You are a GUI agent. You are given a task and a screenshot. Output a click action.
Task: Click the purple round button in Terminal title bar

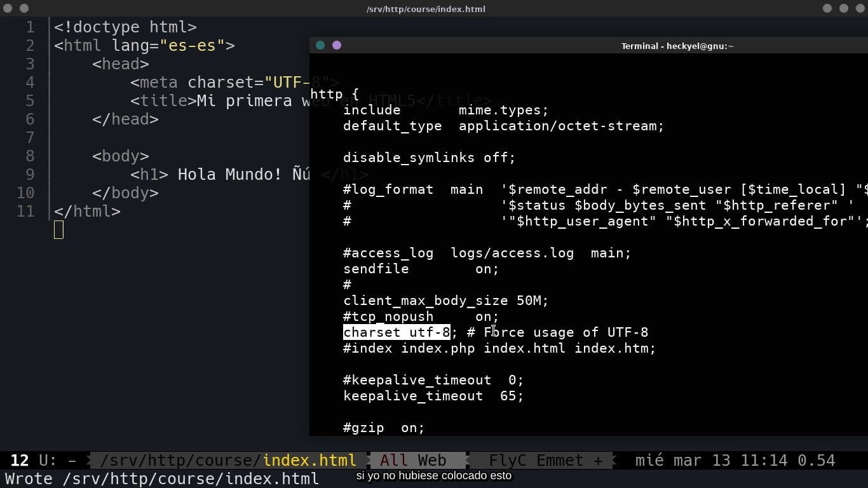(337, 45)
